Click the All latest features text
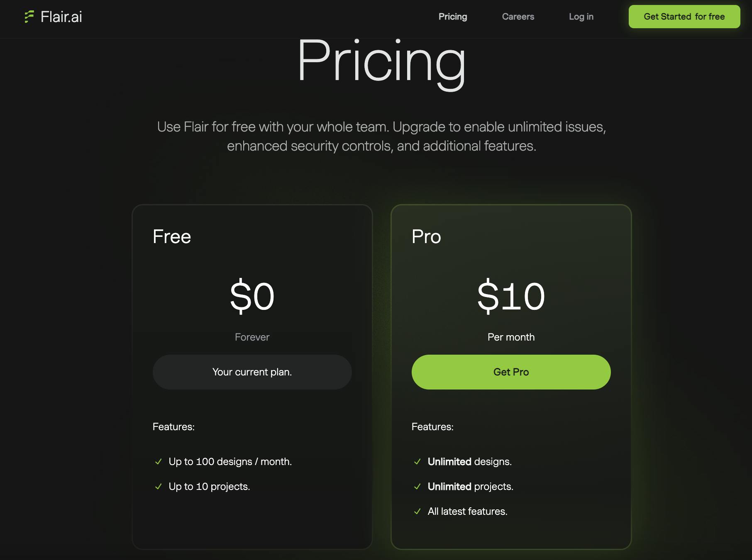 467,511
